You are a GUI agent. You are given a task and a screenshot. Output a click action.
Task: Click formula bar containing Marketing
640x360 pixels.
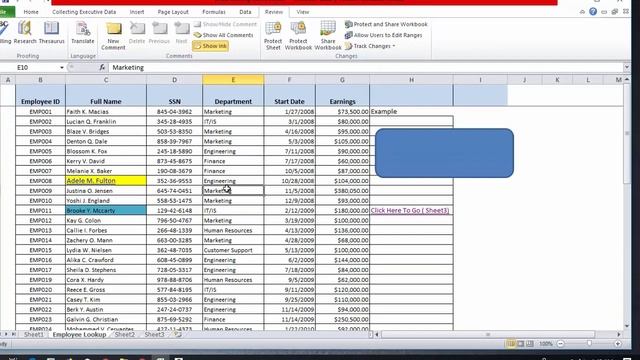tap(365, 68)
